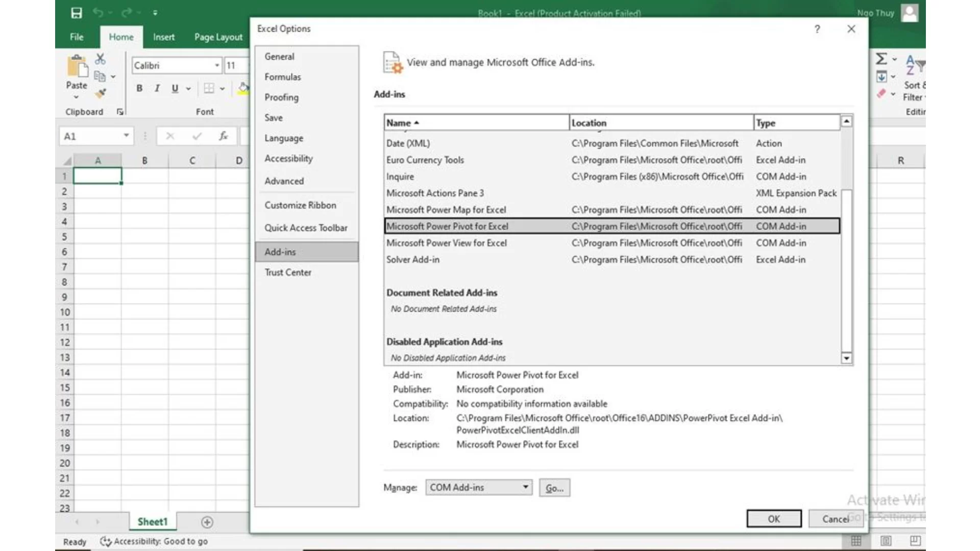
Task: Click the Save icon in title bar
Action: coord(77,13)
